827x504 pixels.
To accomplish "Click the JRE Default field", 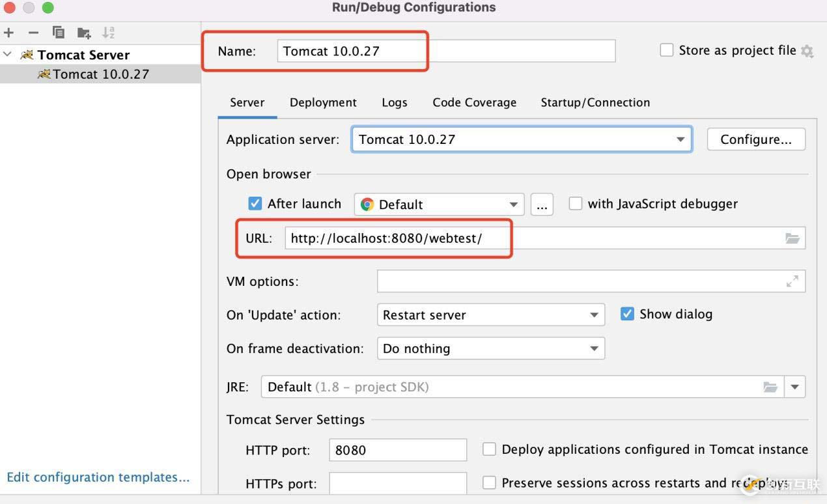I will tap(523, 387).
